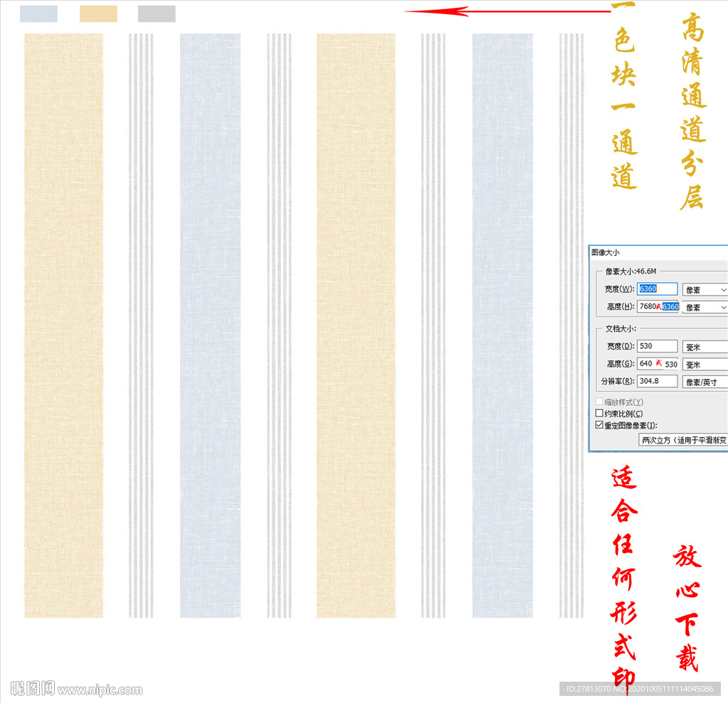
Task: Open the resolution unit dropdown 像素/英寸
Action: tap(705, 382)
